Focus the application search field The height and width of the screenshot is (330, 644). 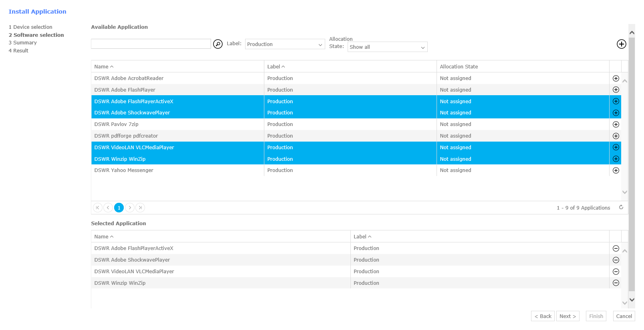(x=151, y=44)
